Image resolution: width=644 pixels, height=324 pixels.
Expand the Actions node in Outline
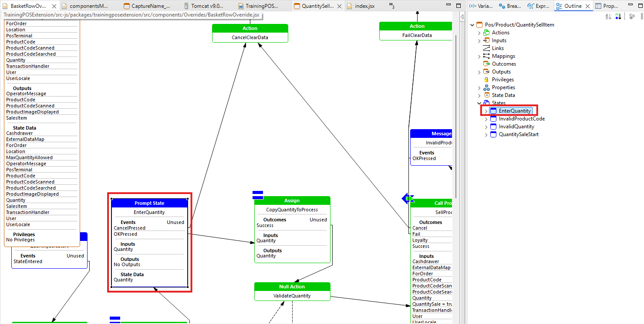coord(479,33)
